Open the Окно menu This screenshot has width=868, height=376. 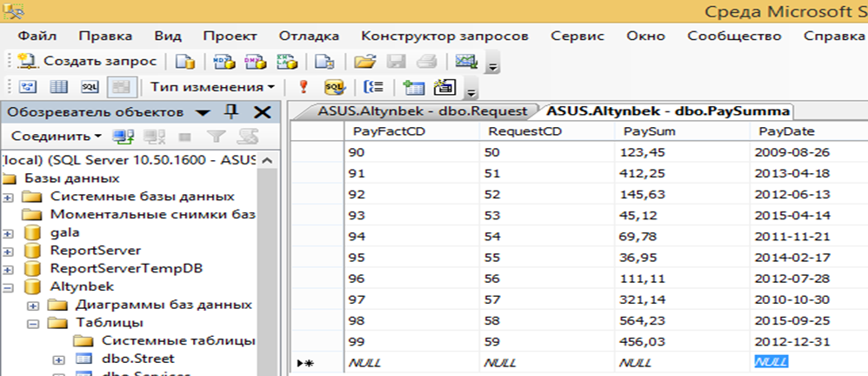(645, 37)
